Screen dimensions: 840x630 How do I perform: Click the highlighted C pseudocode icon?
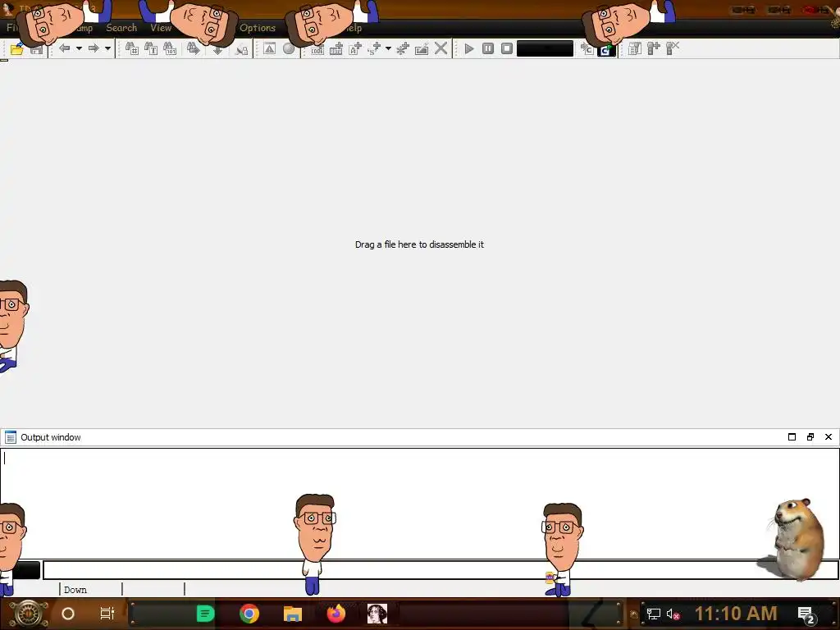click(x=606, y=50)
